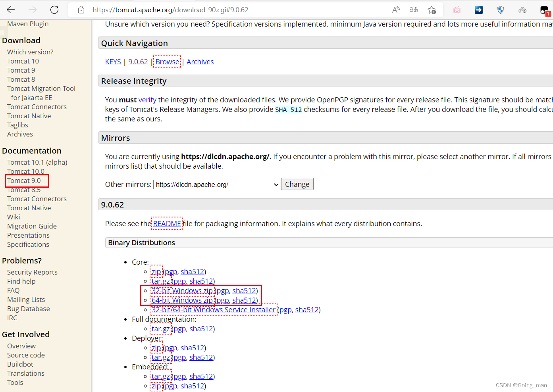Open the Presentations sidebar link
553x392 pixels.
28,235
